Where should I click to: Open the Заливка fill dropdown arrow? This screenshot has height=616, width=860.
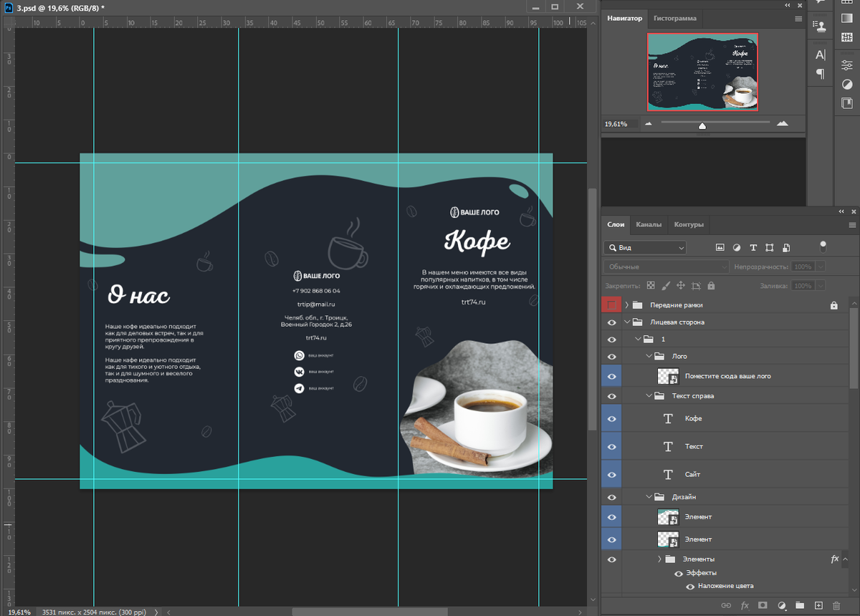tap(821, 286)
